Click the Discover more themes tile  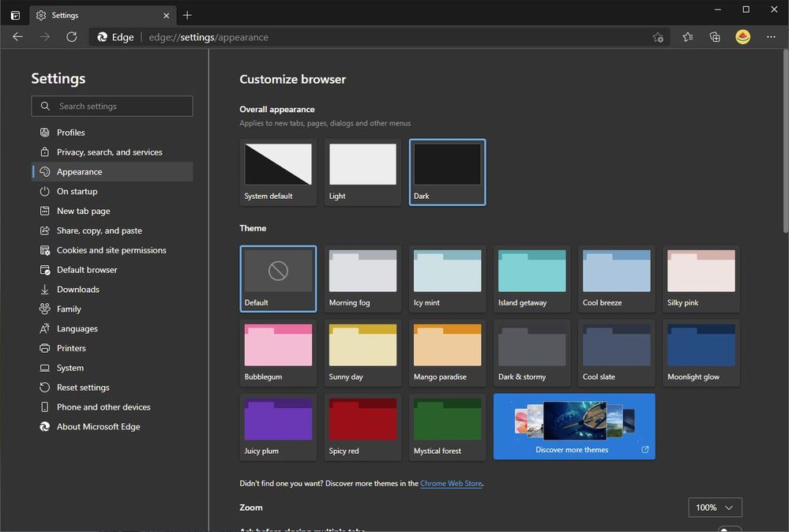tap(573, 426)
